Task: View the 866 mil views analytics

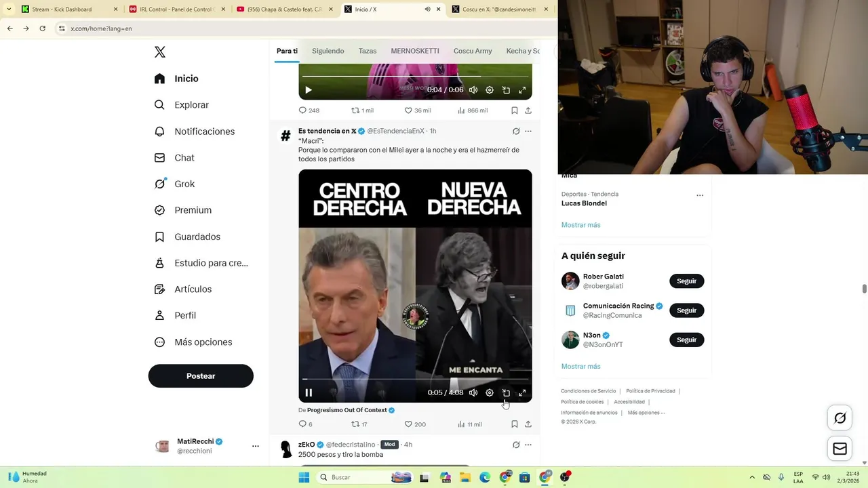Action: click(x=473, y=110)
